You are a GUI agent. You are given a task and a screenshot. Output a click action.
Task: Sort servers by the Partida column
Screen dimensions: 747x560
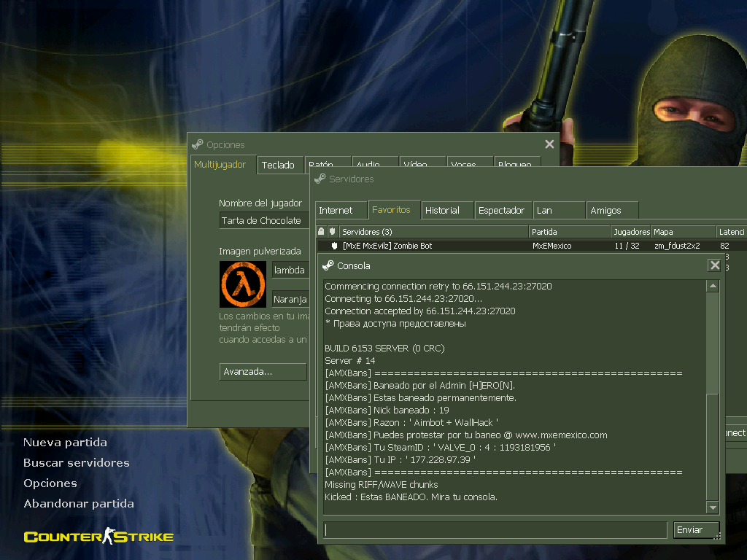pos(569,232)
